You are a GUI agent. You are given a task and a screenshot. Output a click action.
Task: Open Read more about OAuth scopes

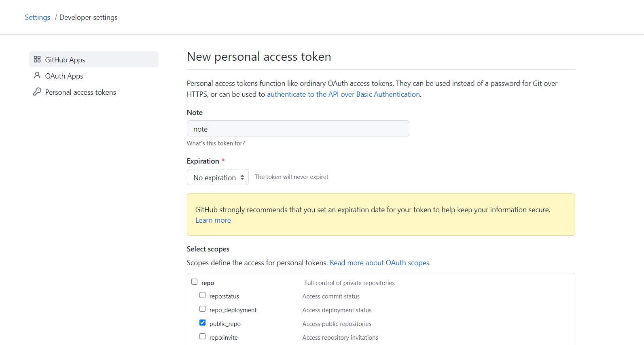coord(380,263)
